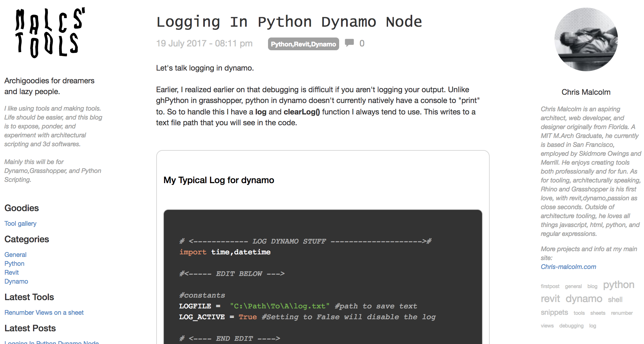Click the debugging tag in cloud
Image resolution: width=644 pixels, height=344 pixels.
click(x=571, y=326)
